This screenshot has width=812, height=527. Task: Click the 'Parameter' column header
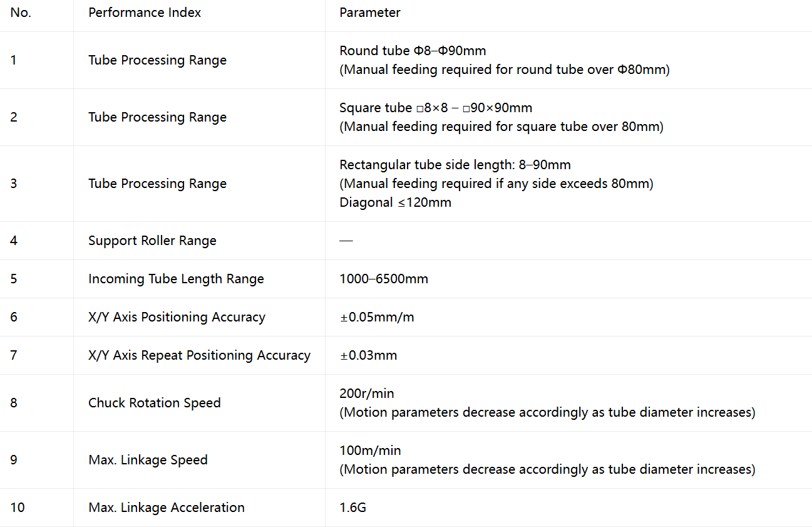(370, 13)
